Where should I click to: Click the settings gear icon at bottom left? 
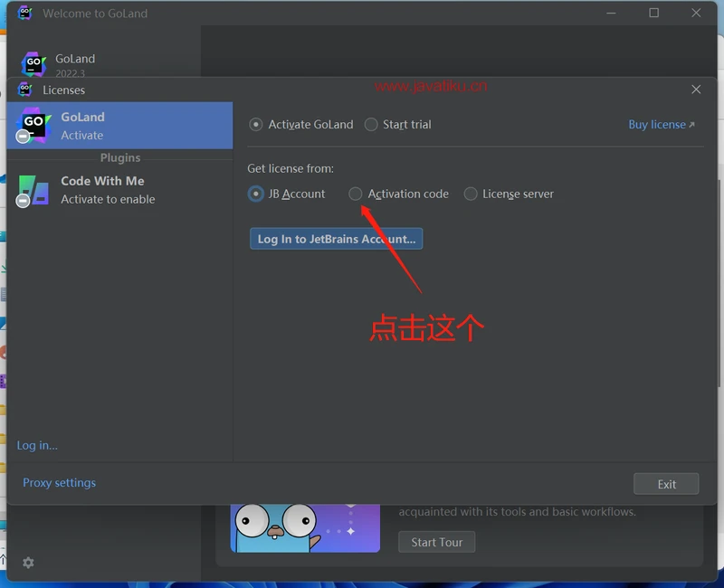(28, 563)
